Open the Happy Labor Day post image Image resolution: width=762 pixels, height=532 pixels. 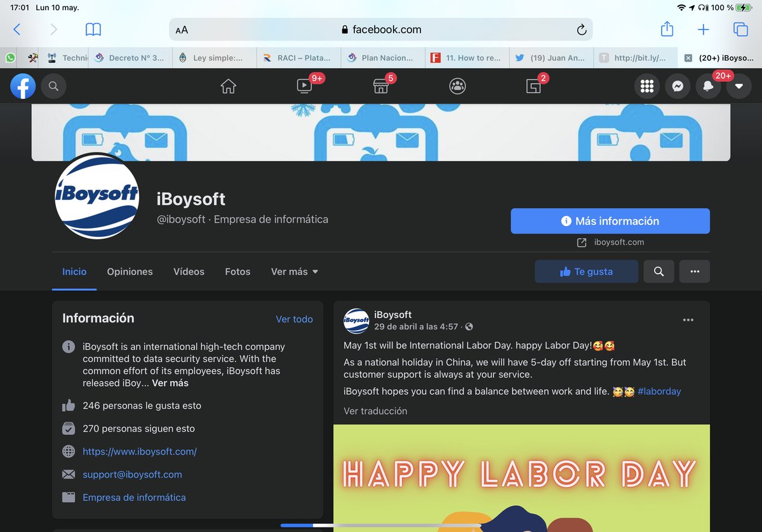coord(521,478)
